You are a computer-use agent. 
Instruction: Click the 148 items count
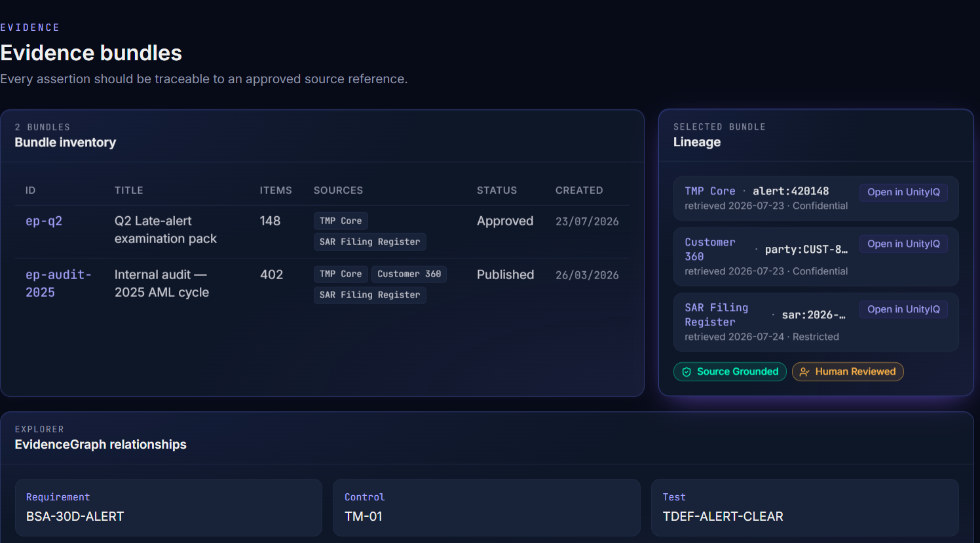click(270, 221)
